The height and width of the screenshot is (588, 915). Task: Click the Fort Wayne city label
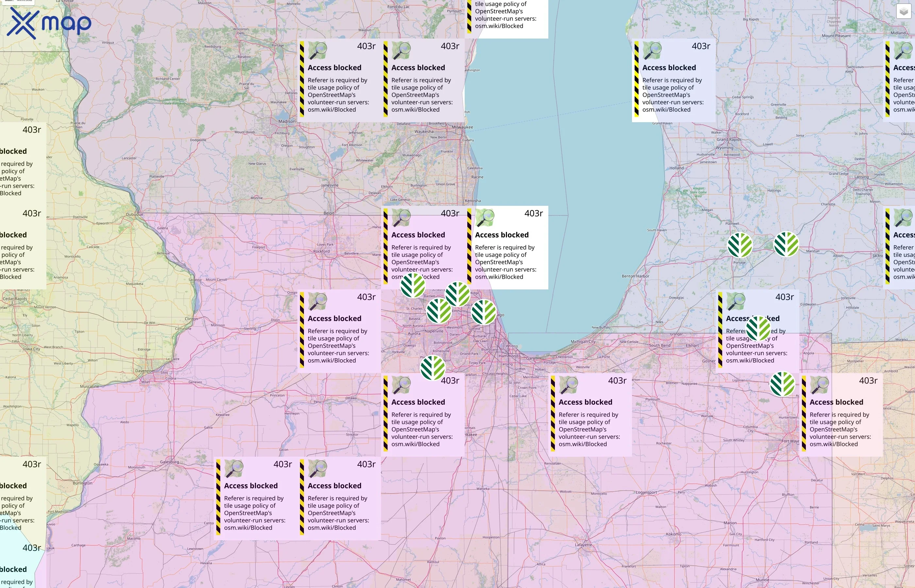coord(790,441)
